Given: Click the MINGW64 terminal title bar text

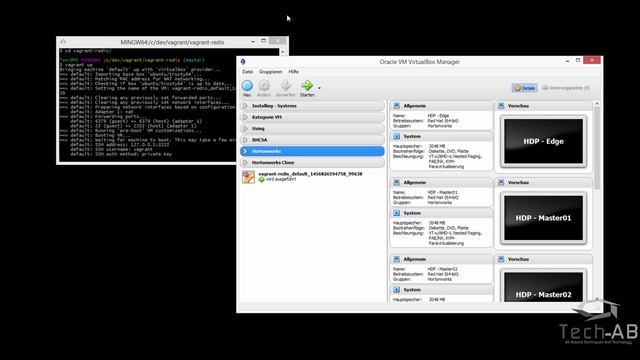Looking at the screenshot, I should coord(172,42).
